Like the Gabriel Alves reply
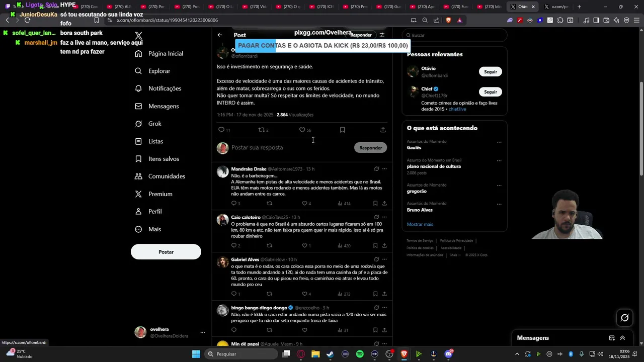644x362 pixels. click(304, 294)
